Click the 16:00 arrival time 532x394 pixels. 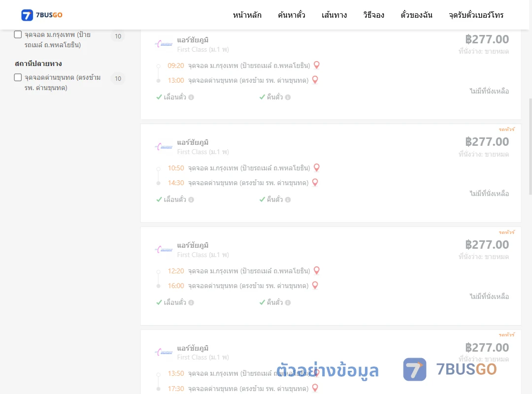(176, 286)
